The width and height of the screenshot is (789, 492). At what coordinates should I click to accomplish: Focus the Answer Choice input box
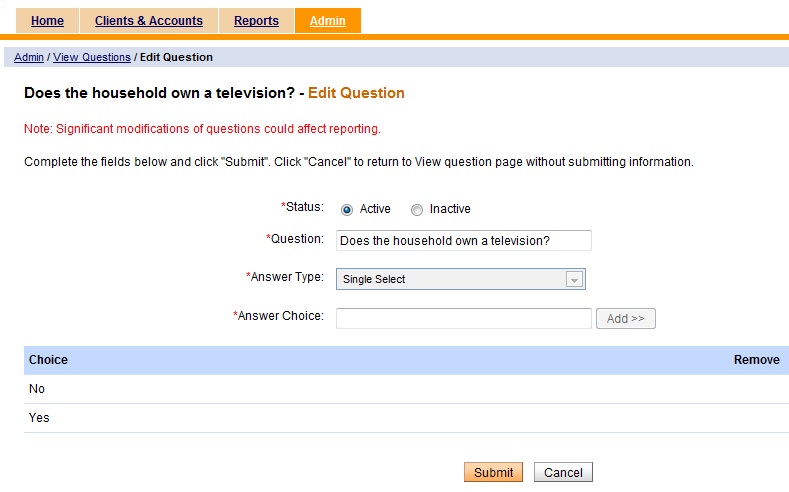[464, 318]
